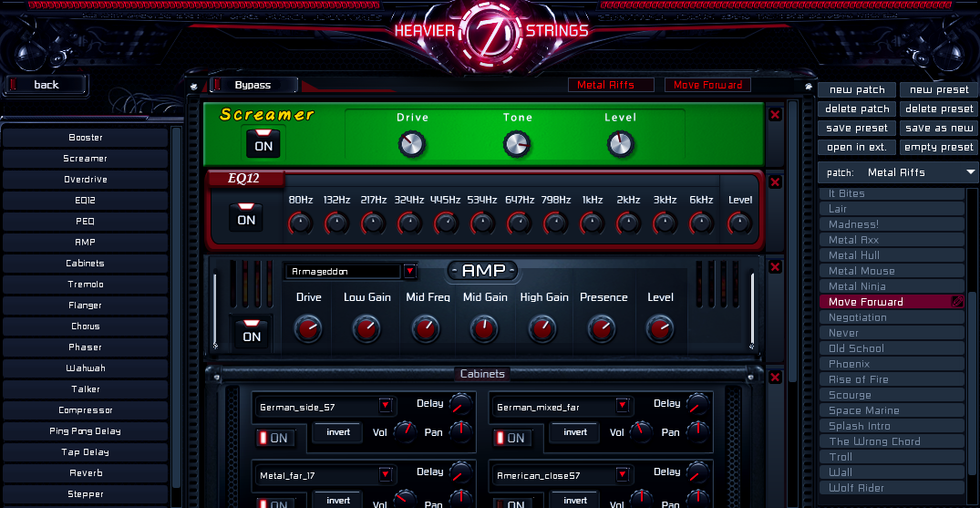Click the edit pencil icon on Move Forward preset
Viewport: 980px width, 508px height.
(x=957, y=302)
